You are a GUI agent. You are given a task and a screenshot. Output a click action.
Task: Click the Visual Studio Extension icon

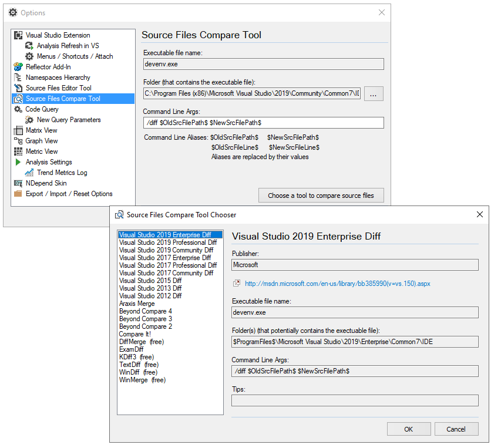(18, 35)
